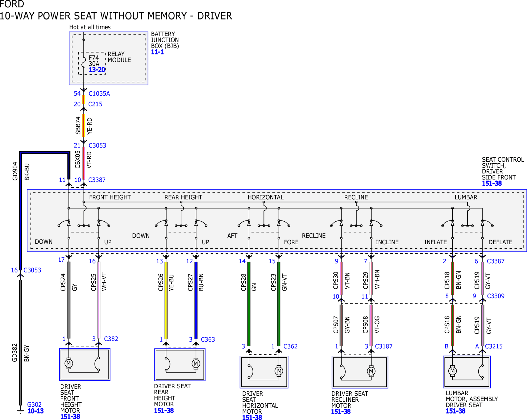Select the YE-RD wire color code

click(90, 126)
